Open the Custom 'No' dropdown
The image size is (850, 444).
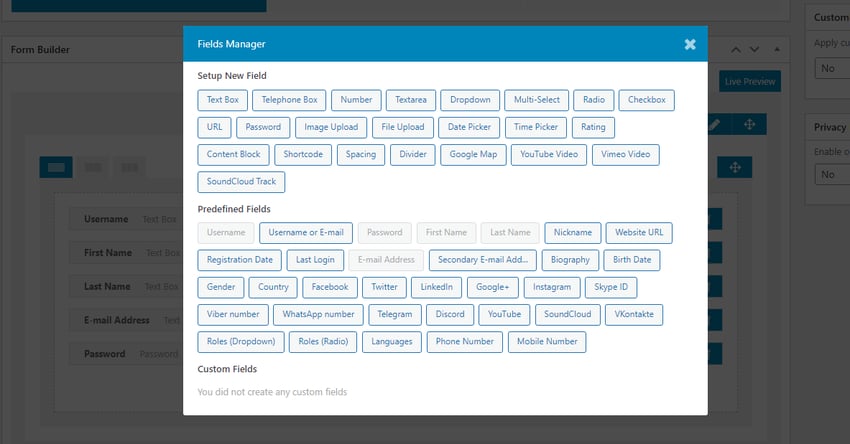tap(832, 68)
